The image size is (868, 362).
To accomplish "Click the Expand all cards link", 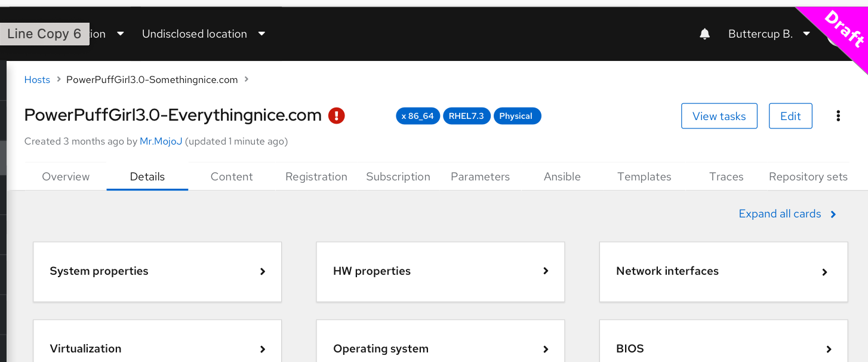I will pyautogui.click(x=787, y=214).
